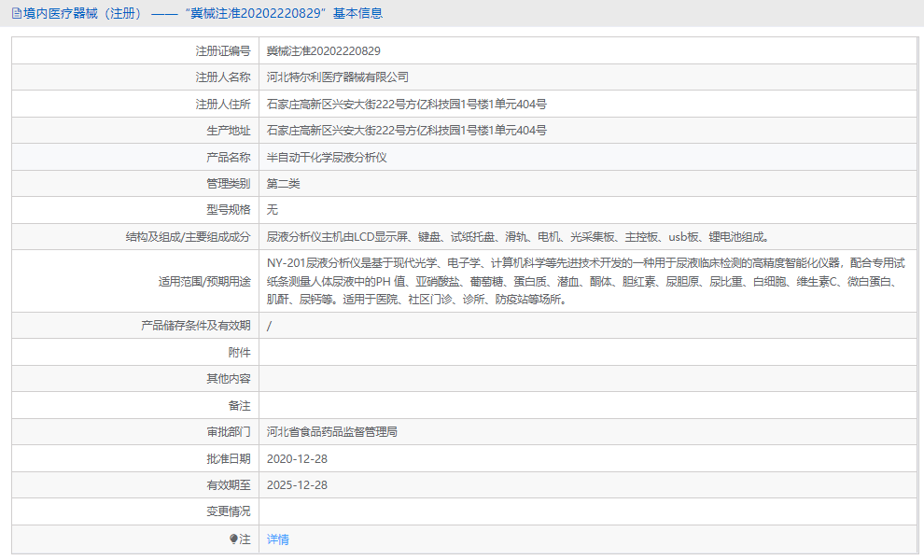Select the structure text starting 尿液分析仪主机由LCD显示屏
The width and height of the screenshot is (924, 560).
click(x=518, y=236)
